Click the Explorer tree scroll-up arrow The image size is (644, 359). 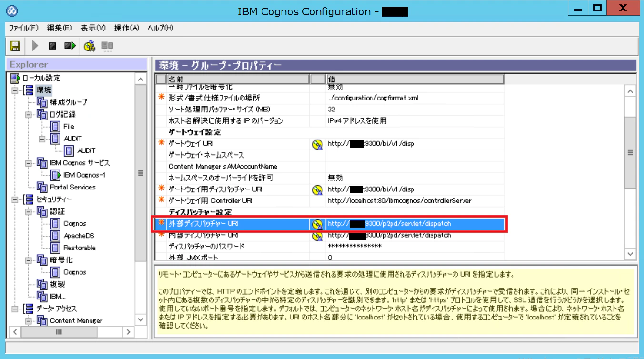[141, 79]
